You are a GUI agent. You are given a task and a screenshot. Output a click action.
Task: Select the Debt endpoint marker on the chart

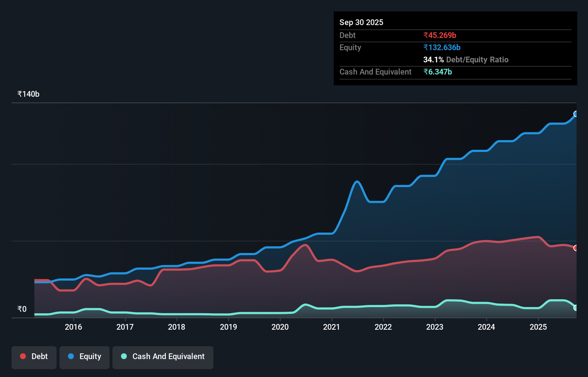(x=575, y=248)
